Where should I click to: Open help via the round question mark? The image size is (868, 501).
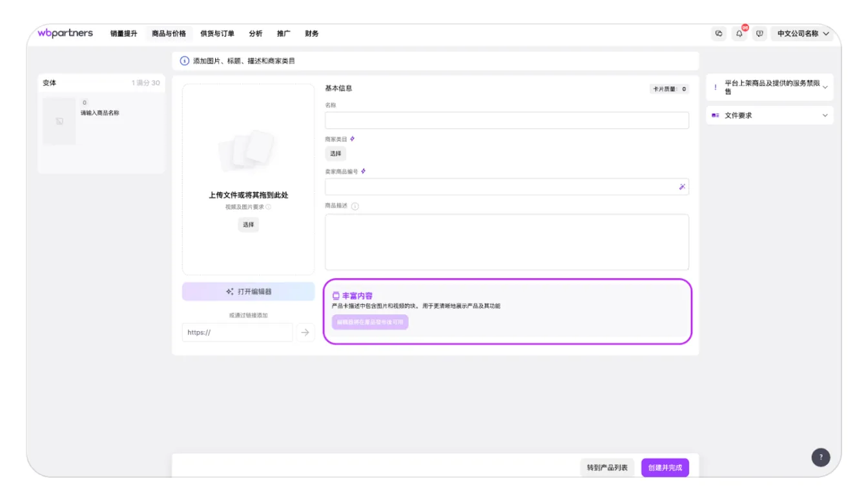820,457
